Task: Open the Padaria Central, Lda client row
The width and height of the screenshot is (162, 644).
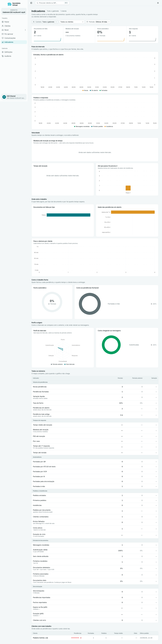Action: pyautogui.click(x=95, y=638)
